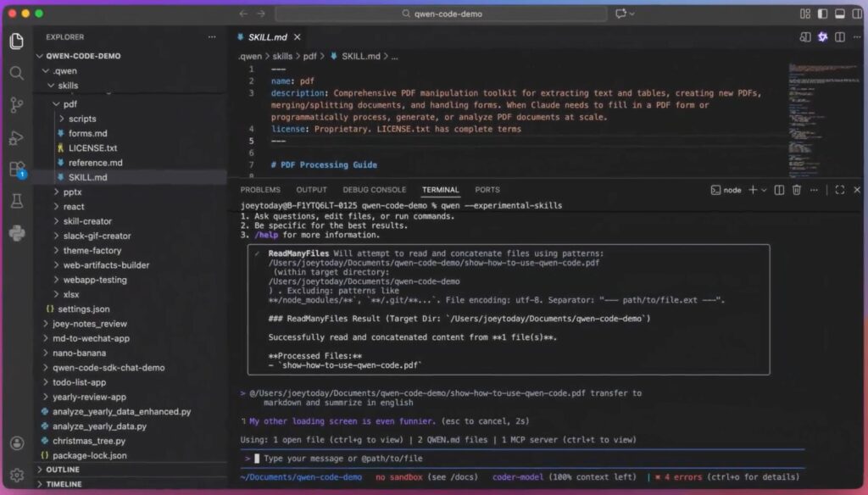Maximize the terminal panel size
The image size is (868, 495).
[839, 190]
